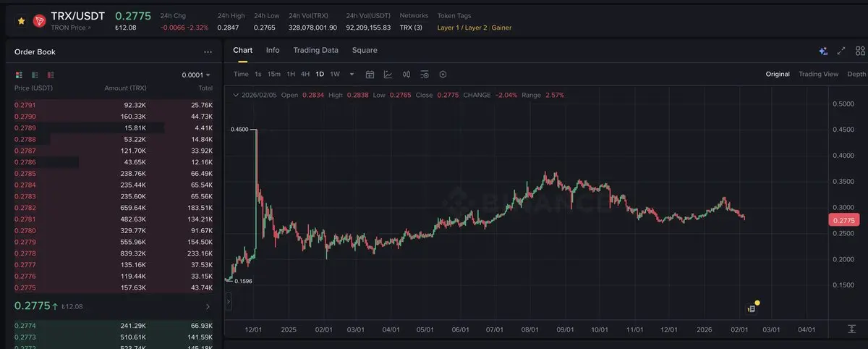The width and height of the screenshot is (868, 349).
Task: Expand the chart to fullscreen
Action: point(841,51)
